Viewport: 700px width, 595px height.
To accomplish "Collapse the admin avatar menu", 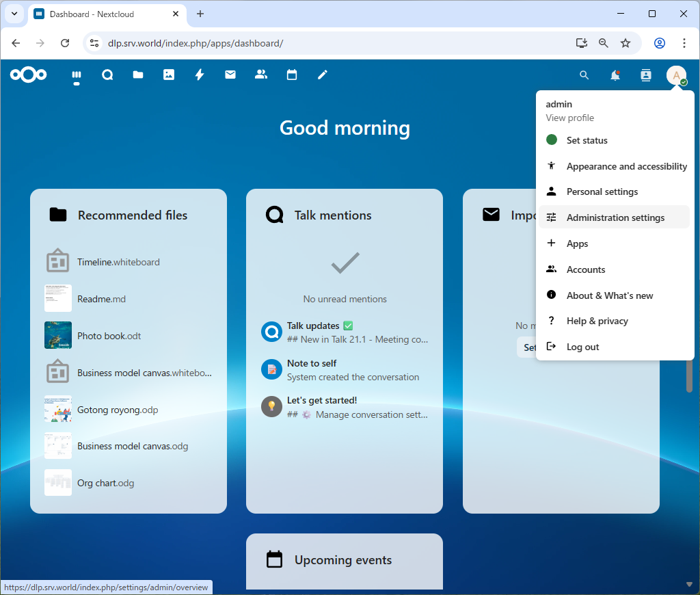I will pyautogui.click(x=676, y=75).
